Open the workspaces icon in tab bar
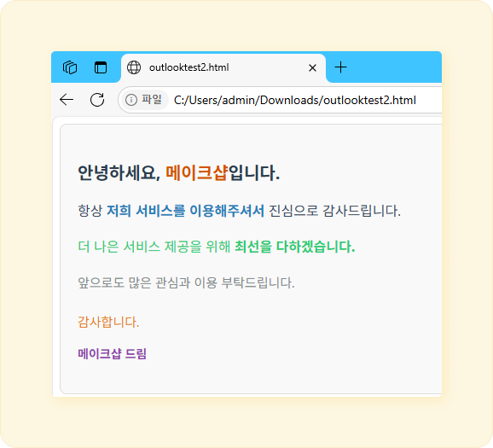Screen dimensions: 493x448 70,67
